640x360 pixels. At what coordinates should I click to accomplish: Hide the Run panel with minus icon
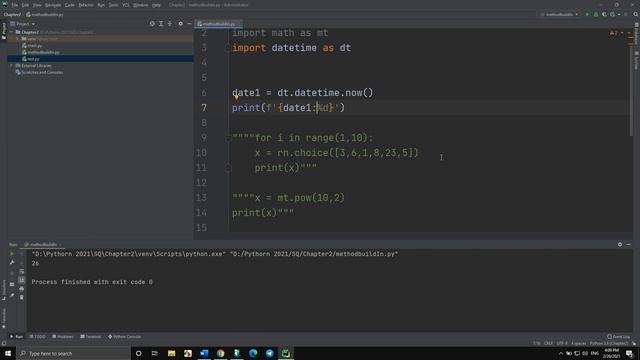pyautogui.click(x=628, y=244)
